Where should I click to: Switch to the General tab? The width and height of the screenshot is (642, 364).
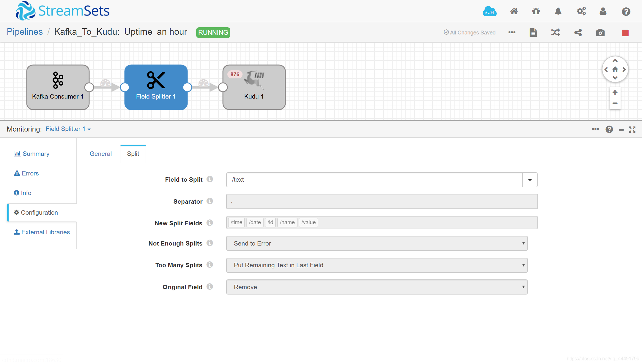click(100, 153)
